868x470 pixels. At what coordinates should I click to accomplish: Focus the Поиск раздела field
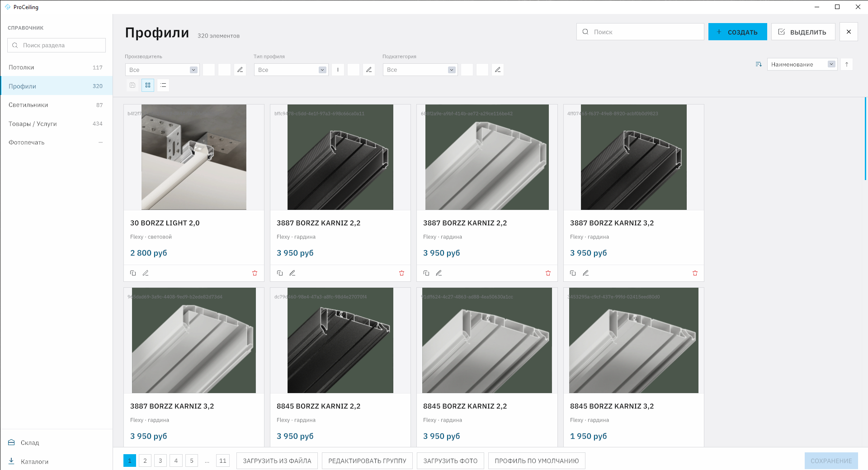click(x=57, y=45)
